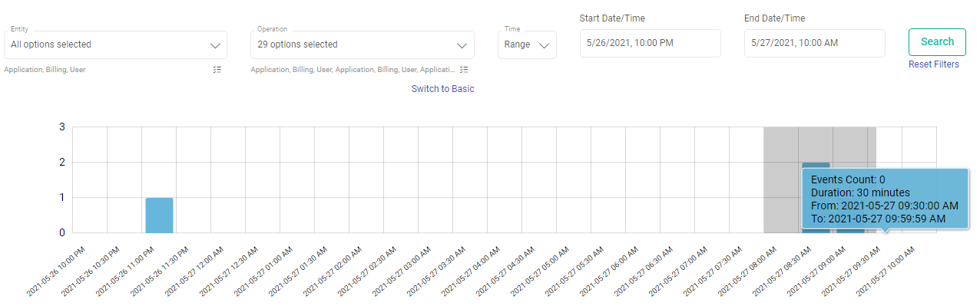Click the Events Count tooltip box

886,199
